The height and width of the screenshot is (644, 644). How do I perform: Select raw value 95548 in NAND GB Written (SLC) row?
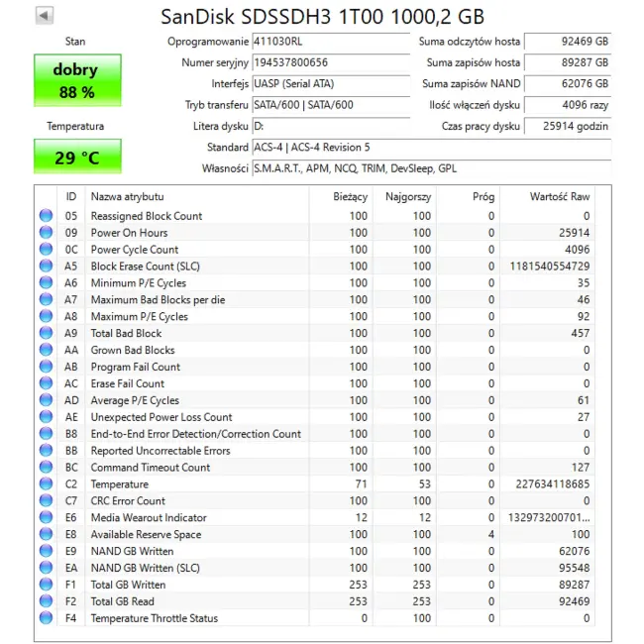coord(575,568)
